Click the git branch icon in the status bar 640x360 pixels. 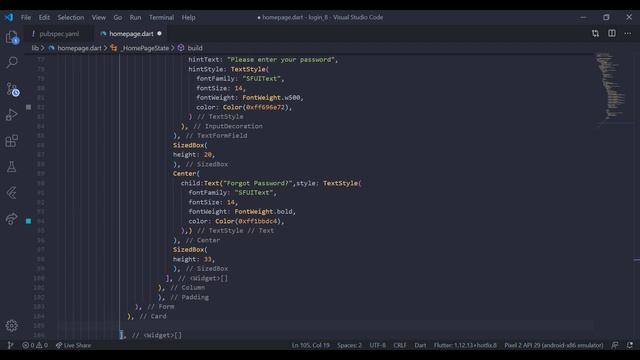pyautogui.click(x=11, y=345)
